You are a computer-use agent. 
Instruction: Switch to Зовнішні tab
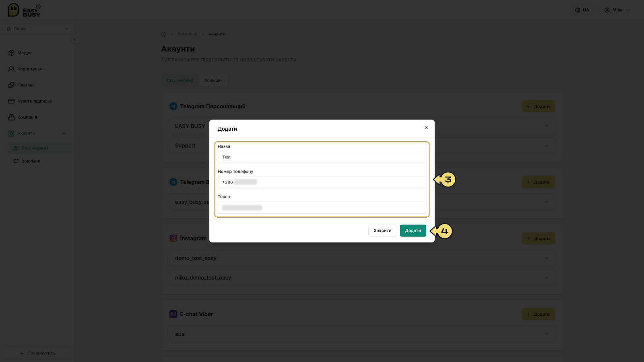tap(213, 80)
